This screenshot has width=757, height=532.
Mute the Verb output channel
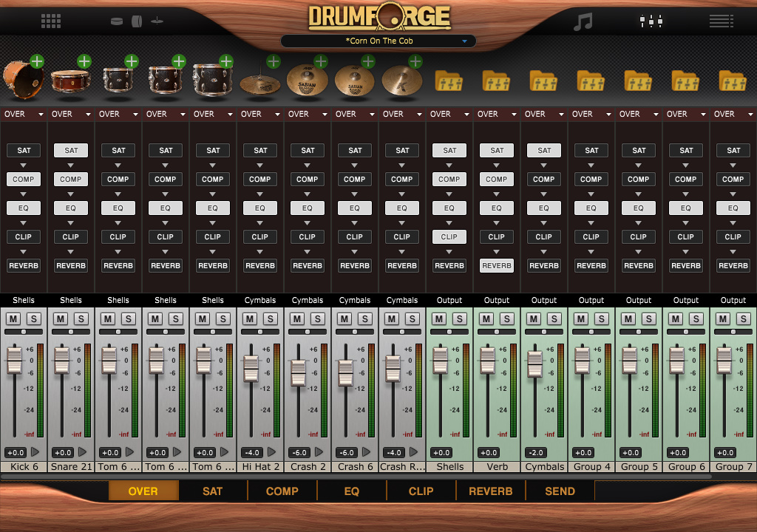coord(486,318)
